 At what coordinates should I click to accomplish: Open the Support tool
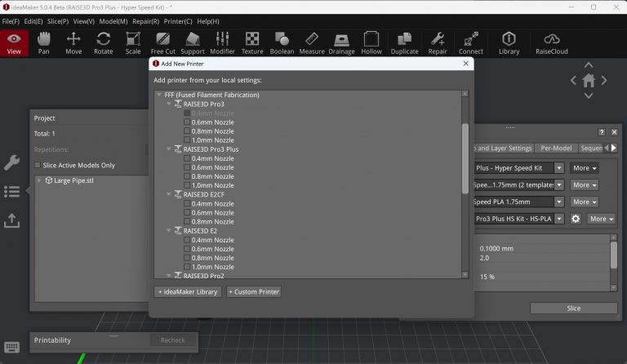(193, 43)
